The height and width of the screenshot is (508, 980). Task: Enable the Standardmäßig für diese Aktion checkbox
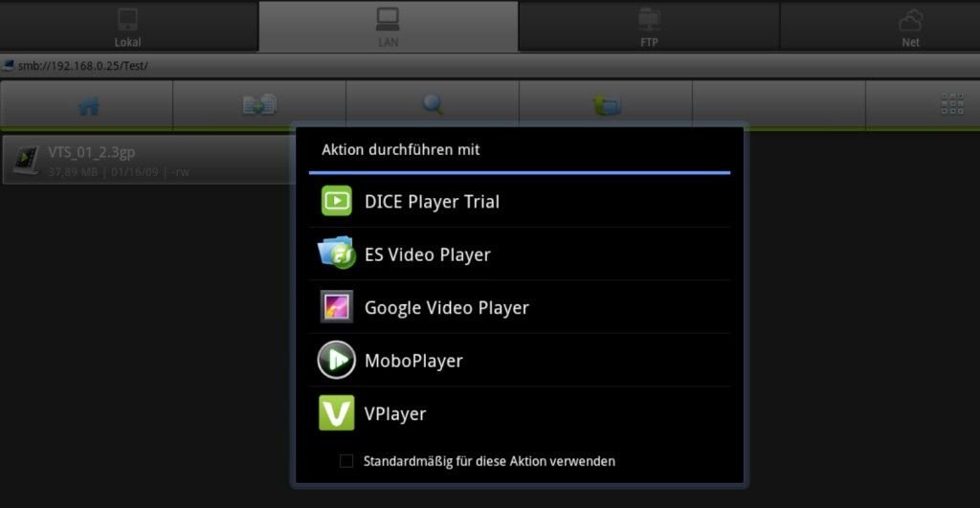coord(346,461)
